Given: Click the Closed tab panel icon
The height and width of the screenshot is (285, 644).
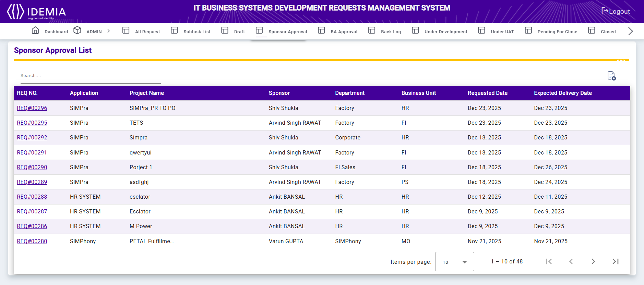Looking at the screenshot, I should click(x=592, y=30).
